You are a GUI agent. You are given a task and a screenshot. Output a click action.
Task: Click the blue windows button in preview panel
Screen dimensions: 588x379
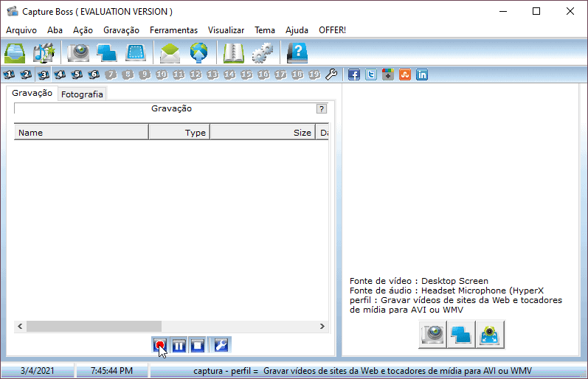pos(461,334)
